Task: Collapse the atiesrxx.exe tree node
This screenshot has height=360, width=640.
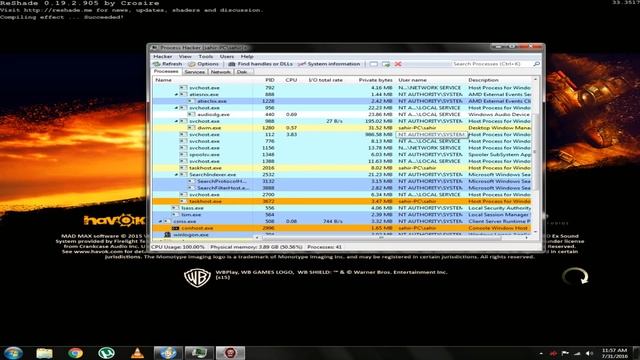Action: 177,95
